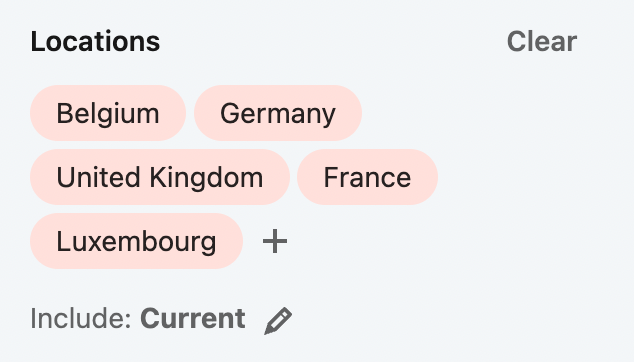Click the pencil icon beside Current
Image resolution: width=634 pixels, height=362 pixels.
click(278, 321)
